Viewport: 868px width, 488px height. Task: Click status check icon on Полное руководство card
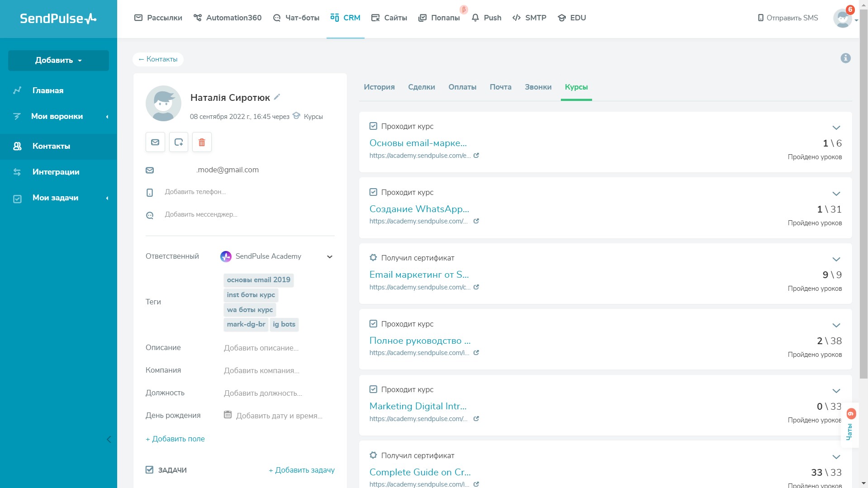[x=373, y=323]
